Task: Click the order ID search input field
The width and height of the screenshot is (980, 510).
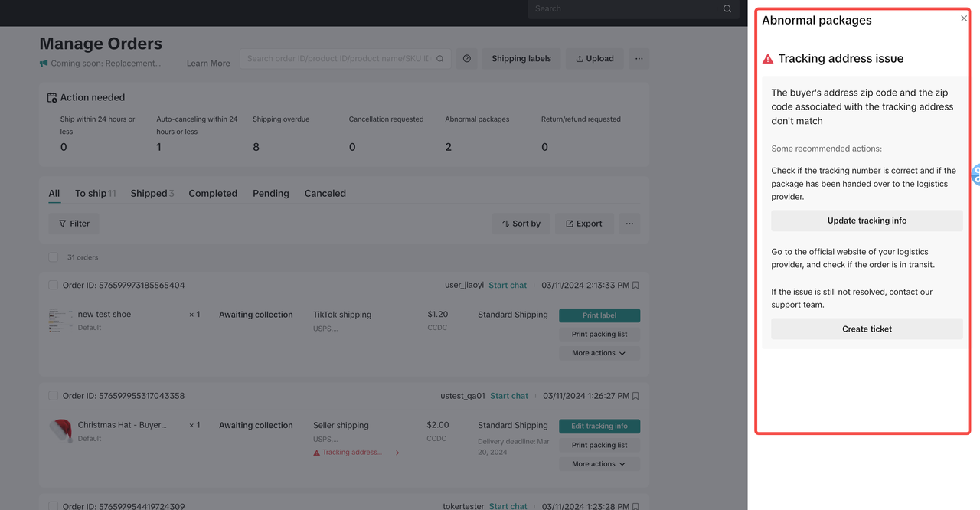Action: pos(337,59)
